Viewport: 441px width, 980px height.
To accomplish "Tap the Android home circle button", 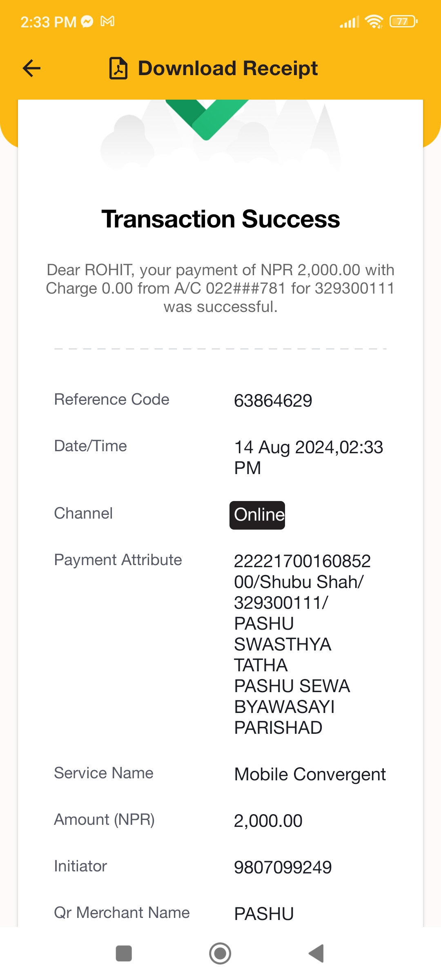I will (220, 953).
